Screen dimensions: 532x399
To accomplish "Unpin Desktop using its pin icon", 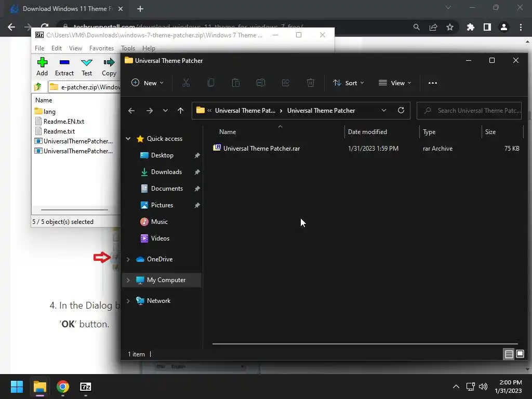I will (x=197, y=155).
